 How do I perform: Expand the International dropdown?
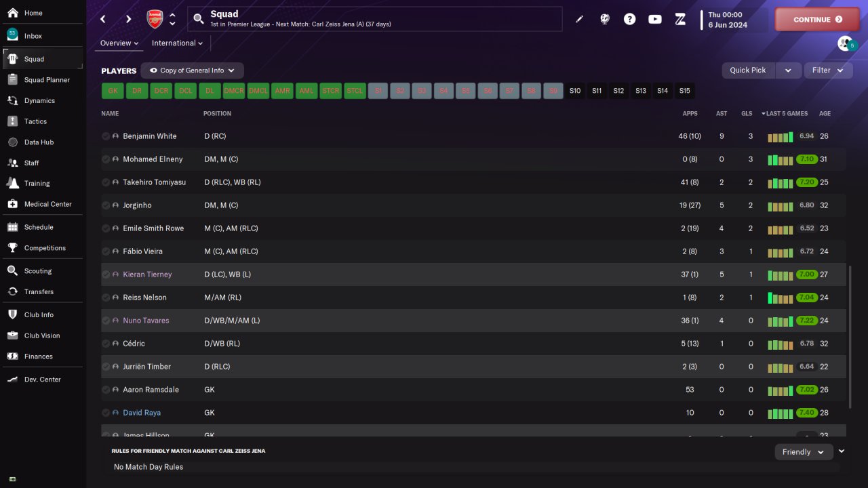(x=177, y=43)
